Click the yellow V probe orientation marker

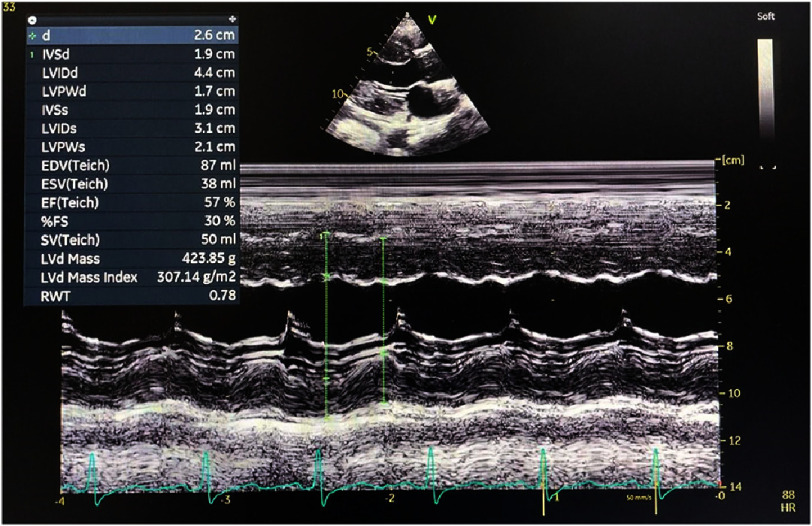[432, 20]
